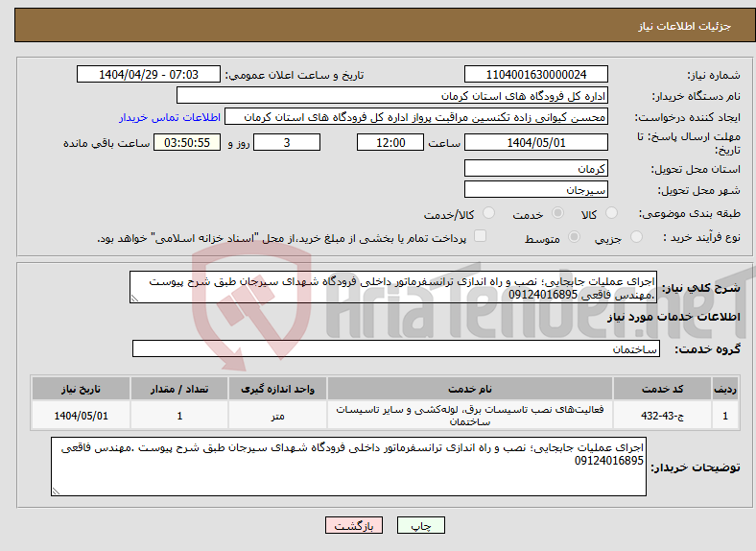This screenshot has height=551, width=756.
Task: Select the کالا radio button
Action: coord(611,213)
